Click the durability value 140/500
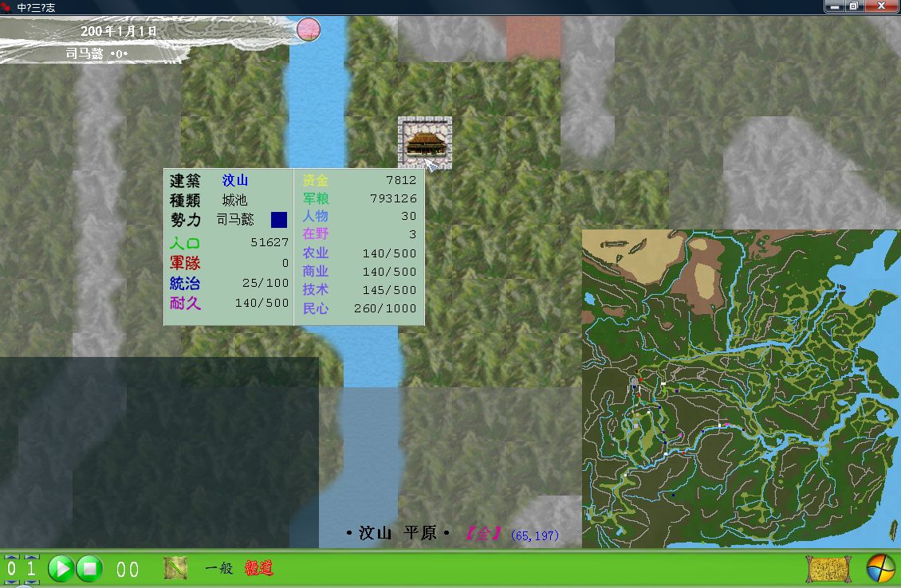Viewport: 901px width, 588px height. pos(262,303)
